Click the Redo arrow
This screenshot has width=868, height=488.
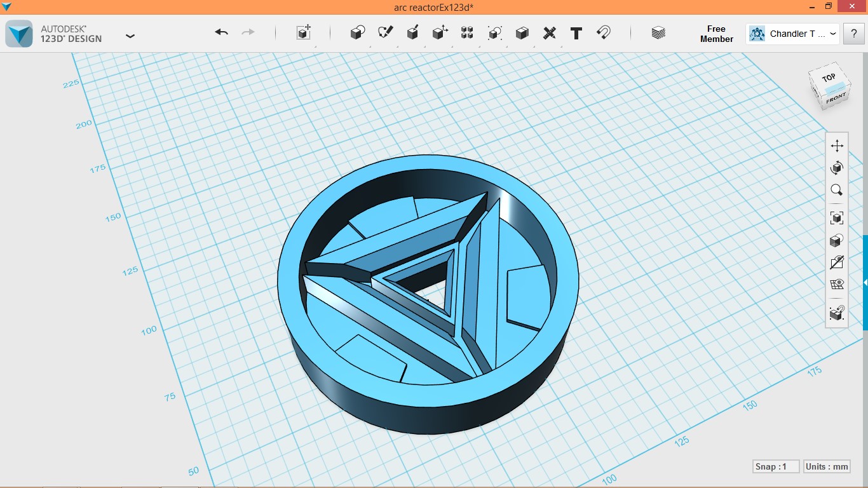pos(248,32)
